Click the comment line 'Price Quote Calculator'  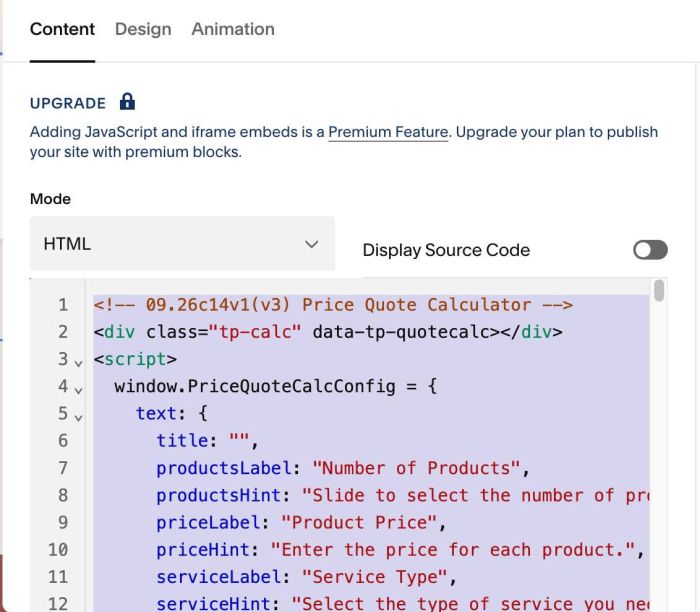tap(333, 305)
